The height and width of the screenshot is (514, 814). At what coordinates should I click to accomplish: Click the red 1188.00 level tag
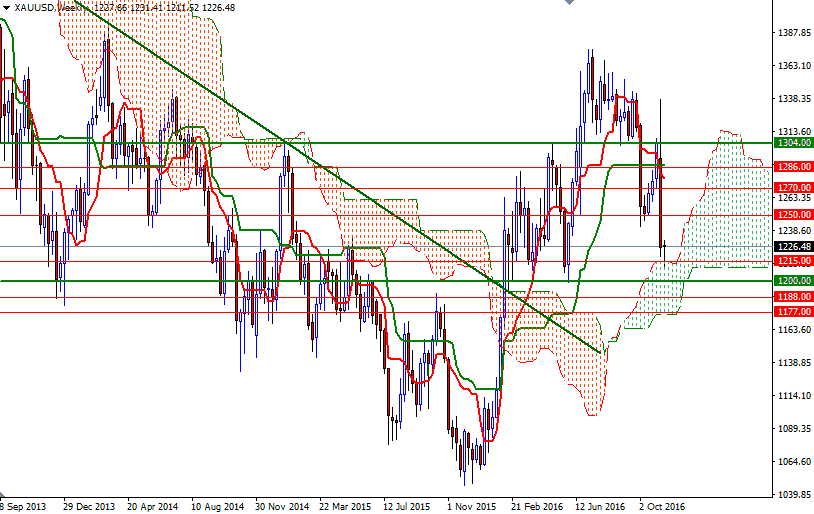point(793,296)
